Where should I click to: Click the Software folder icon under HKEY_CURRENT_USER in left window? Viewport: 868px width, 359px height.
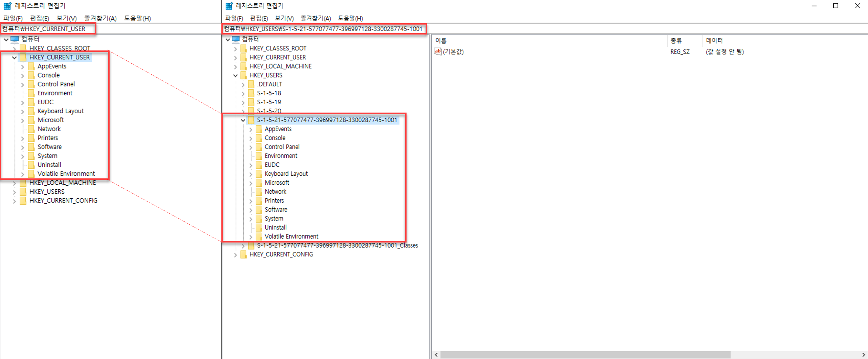31,147
